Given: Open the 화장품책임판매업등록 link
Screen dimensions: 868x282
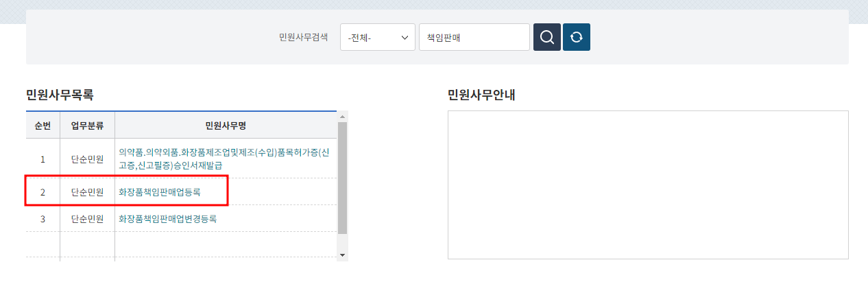Looking at the screenshot, I should (160, 192).
